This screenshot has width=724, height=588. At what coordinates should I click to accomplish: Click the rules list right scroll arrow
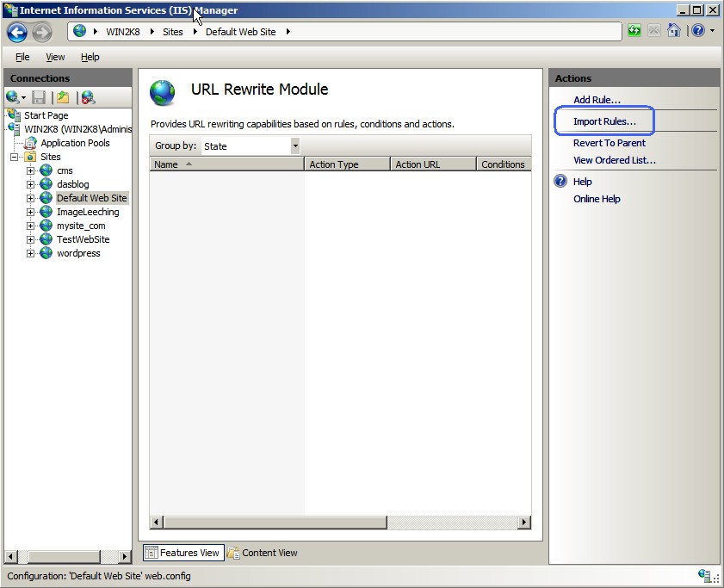click(524, 523)
